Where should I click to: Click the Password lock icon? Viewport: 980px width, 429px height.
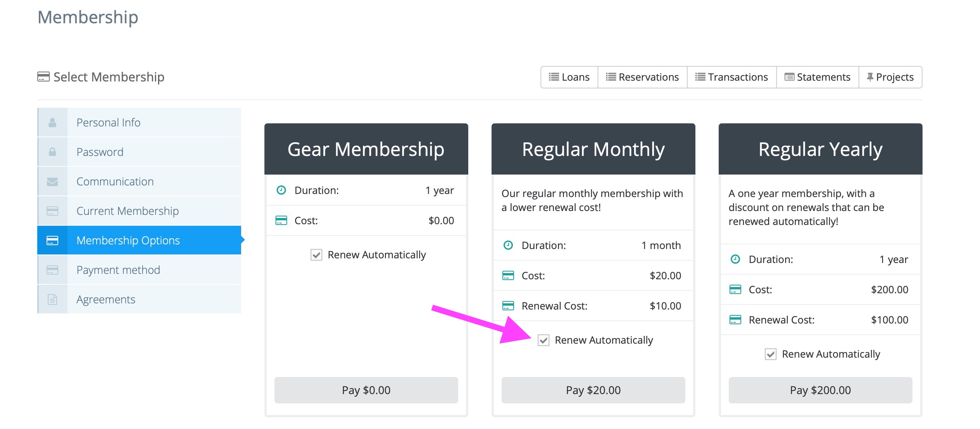point(52,152)
